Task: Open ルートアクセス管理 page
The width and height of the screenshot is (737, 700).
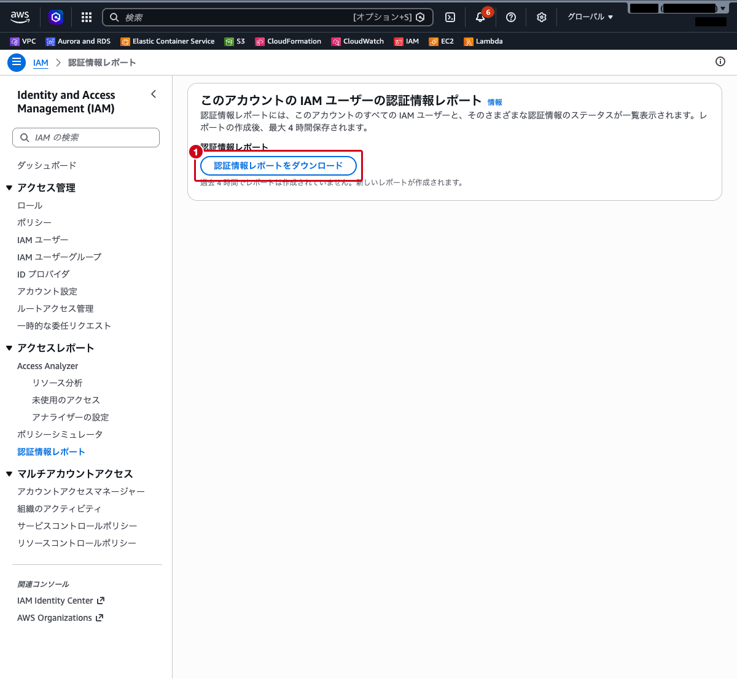Action: tap(55, 308)
